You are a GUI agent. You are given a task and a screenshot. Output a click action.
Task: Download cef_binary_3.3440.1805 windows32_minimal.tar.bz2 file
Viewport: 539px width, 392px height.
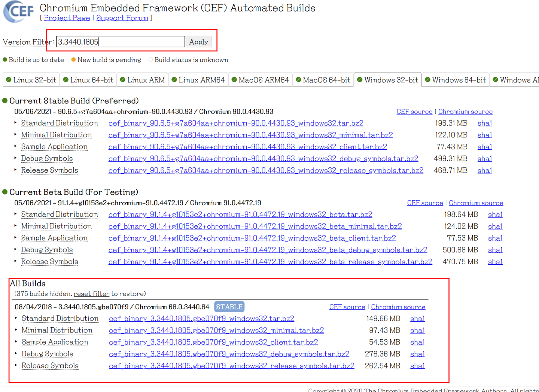point(216,330)
